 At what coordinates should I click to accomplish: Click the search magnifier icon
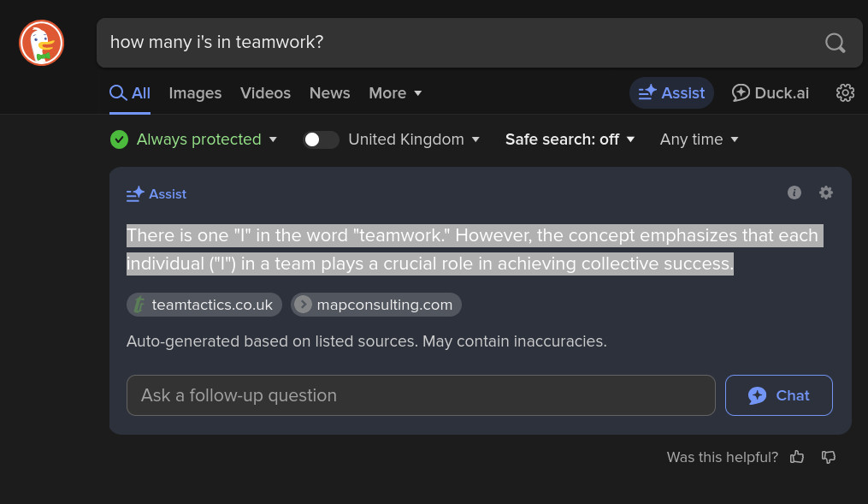pyautogui.click(x=835, y=43)
